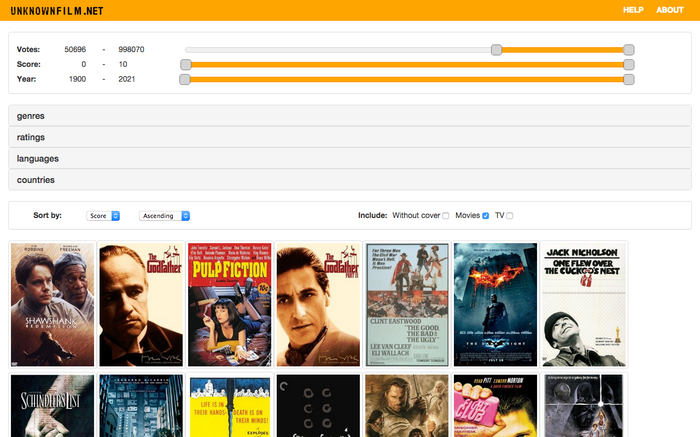Open the blue cityscape poster beside Schindler's List
Viewport: 700px width, 437px height.
pos(141,406)
